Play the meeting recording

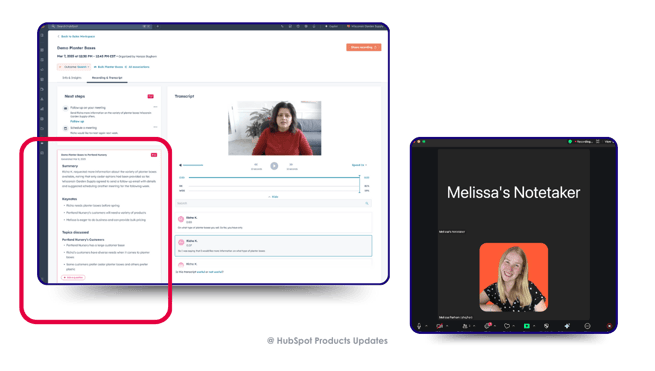[x=274, y=166]
